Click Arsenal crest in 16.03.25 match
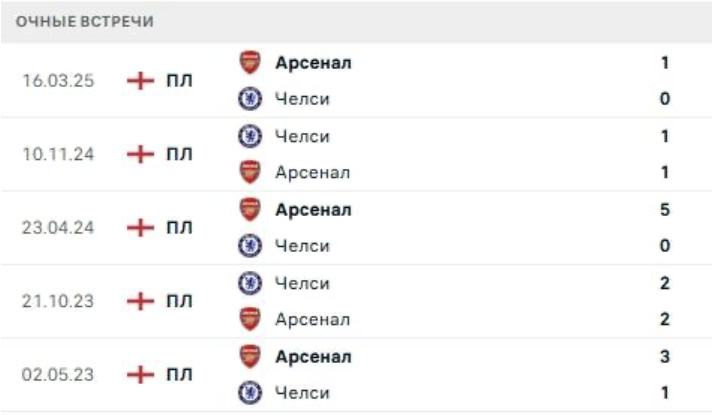Viewport: 712px width, 416px height. [x=250, y=62]
